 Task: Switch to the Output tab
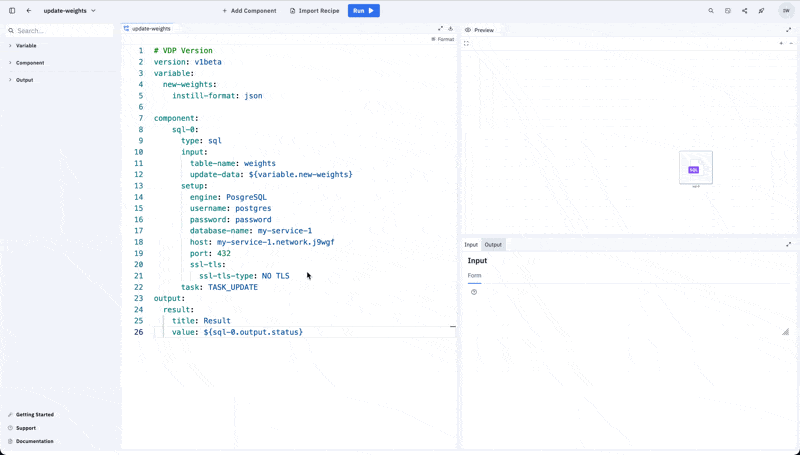point(493,244)
